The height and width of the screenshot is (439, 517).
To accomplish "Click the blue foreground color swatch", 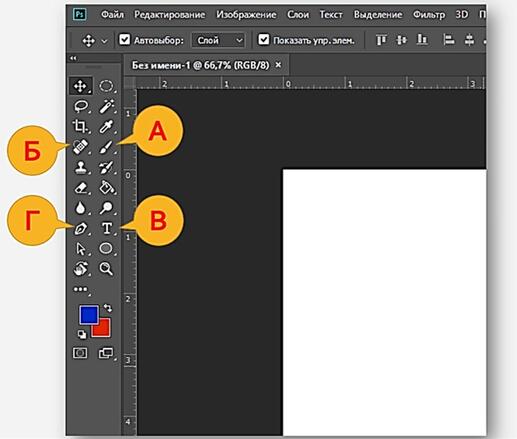I will [88, 314].
